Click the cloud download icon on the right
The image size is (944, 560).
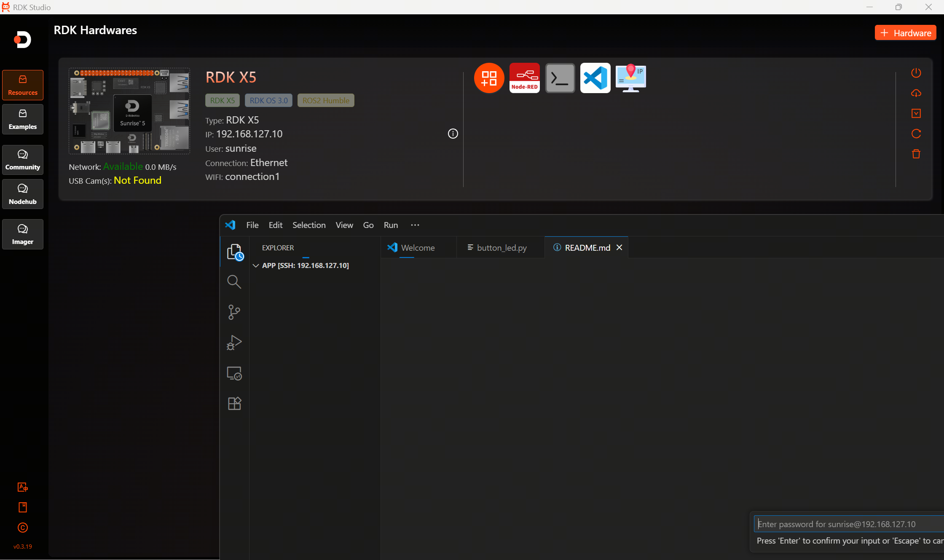pyautogui.click(x=916, y=93)
